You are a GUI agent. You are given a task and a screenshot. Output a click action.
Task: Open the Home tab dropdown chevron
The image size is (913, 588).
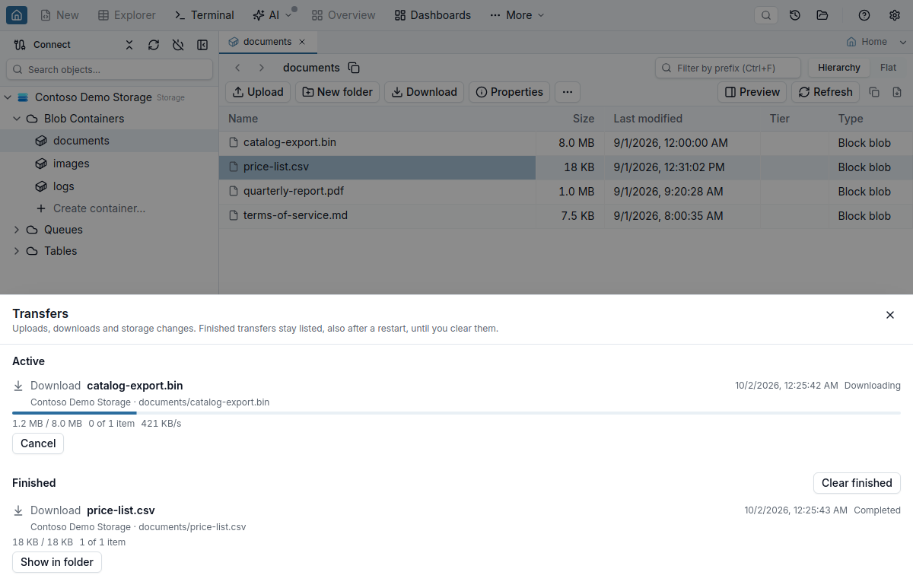coord(903,42)
